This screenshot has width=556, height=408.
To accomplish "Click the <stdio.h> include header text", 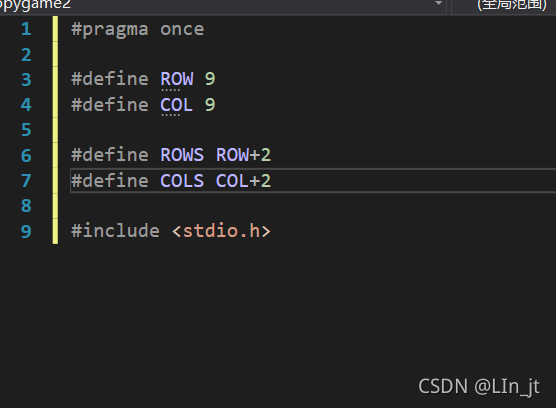I will click(x=222, y=231).
